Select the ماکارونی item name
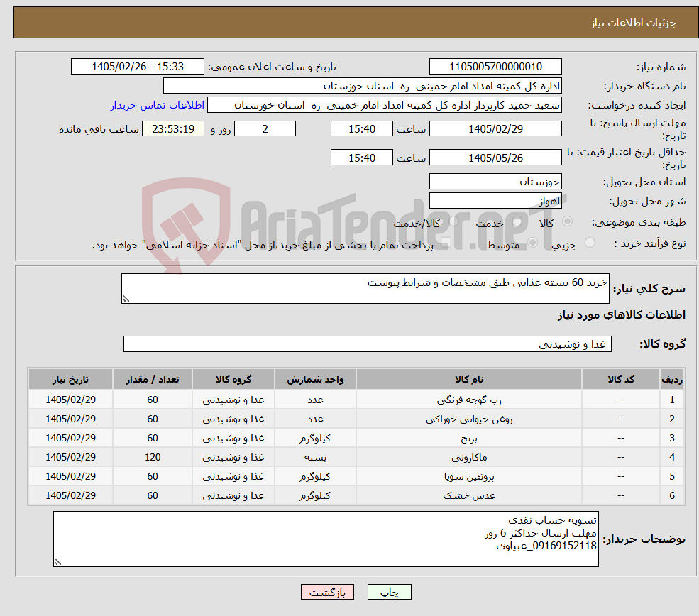The width and height of the screenshot is (699, 616). click(x=469, y=457)
